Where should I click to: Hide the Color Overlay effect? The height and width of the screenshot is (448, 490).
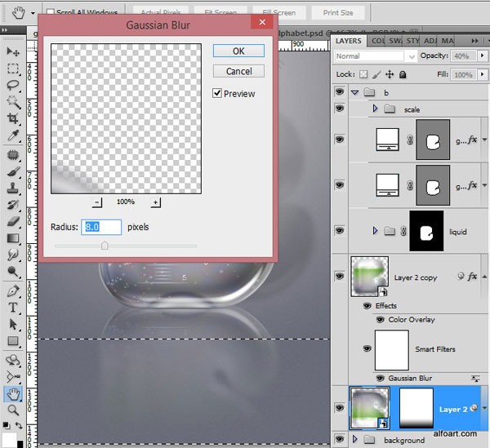[x=380, y=320]
